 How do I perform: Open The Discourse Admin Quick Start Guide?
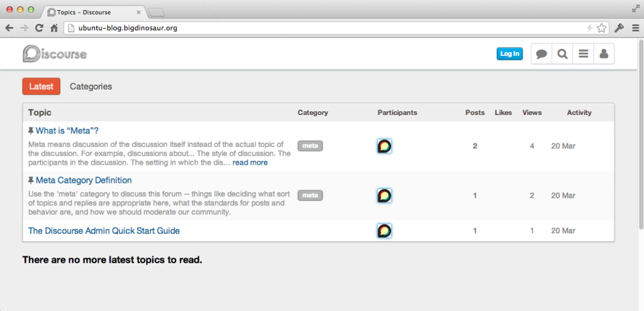click(x=104, y=231)
